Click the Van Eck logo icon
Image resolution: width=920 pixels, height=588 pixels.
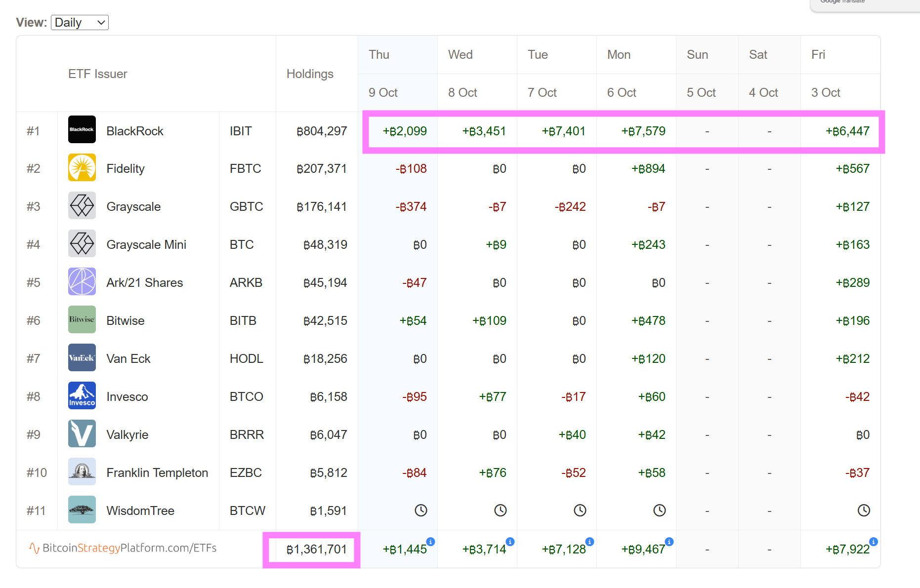(82, 358)
